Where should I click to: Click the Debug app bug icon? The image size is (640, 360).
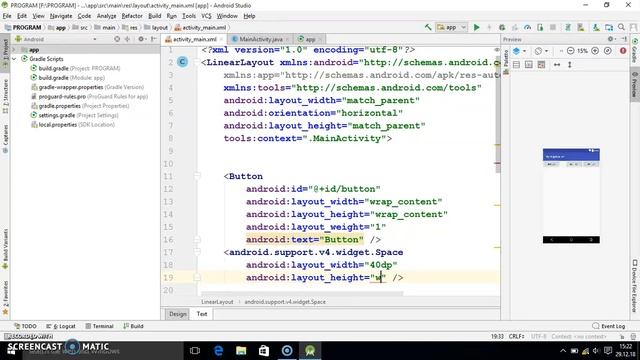click(502, 27)
